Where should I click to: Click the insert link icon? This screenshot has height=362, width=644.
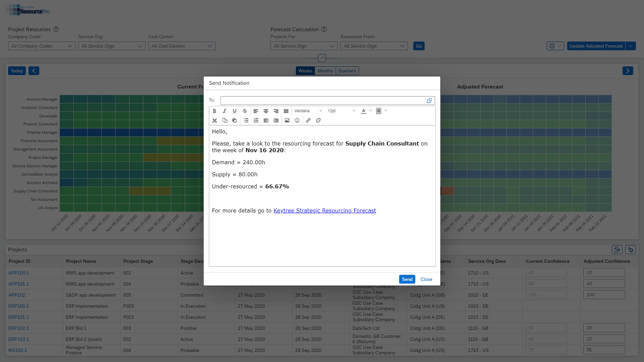point(308,121)
